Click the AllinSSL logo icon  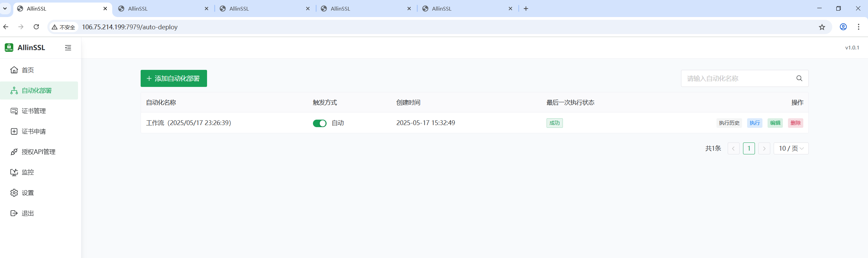coord(9,47)
